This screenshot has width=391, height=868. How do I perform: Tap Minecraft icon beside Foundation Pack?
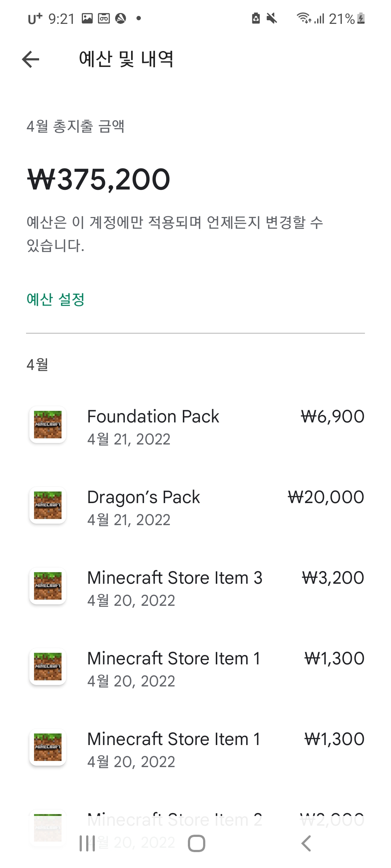click(x=48, y=425)
